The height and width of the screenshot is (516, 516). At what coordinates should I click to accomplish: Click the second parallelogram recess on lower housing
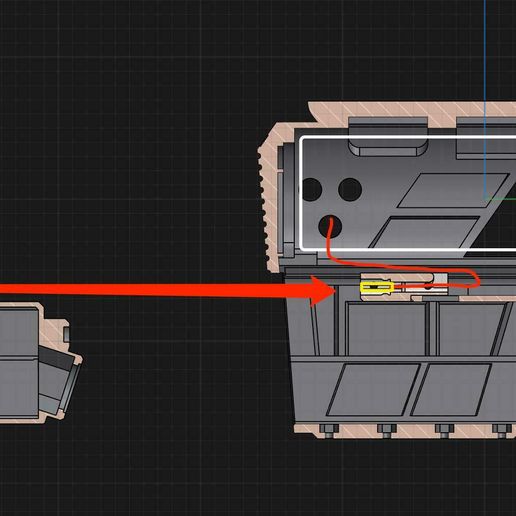click(x=451, y=390)
